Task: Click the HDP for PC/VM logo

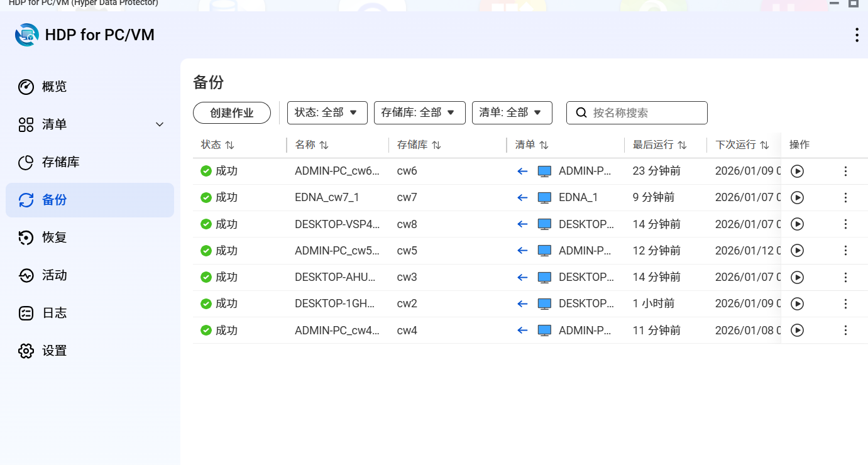Action: pos(27,35)
